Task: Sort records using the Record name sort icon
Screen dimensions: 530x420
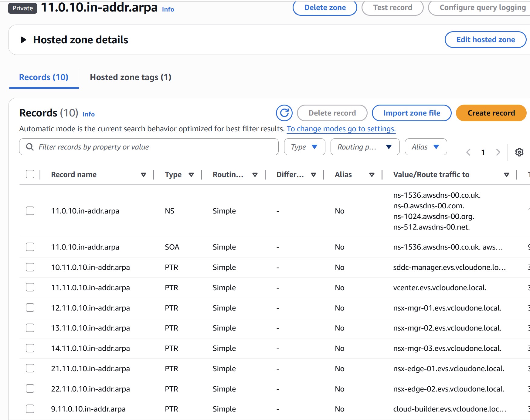Action: [143, 174]
